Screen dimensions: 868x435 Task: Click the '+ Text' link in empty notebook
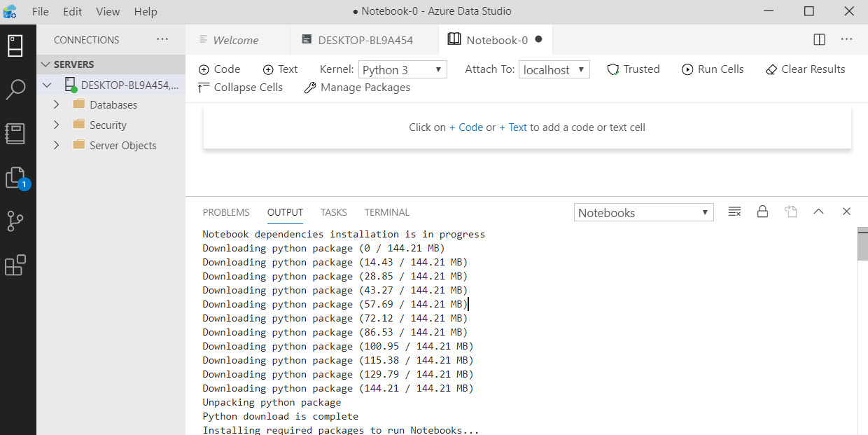(x=513, y=127)
